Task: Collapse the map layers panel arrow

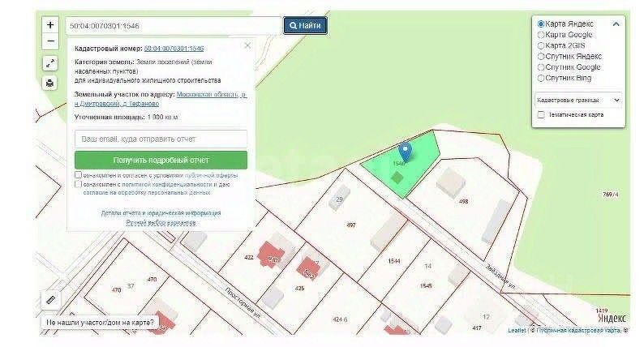Action: pyautogui.click(x=616, y=24)
